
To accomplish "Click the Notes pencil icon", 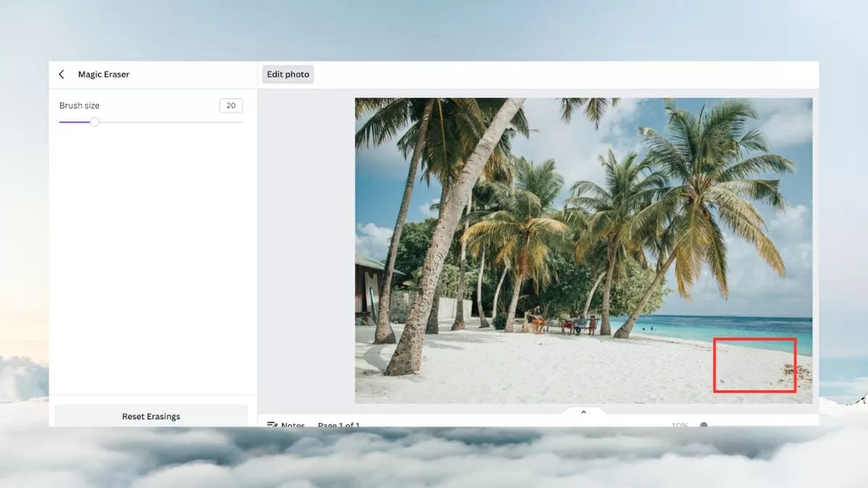I will (272, 425).
